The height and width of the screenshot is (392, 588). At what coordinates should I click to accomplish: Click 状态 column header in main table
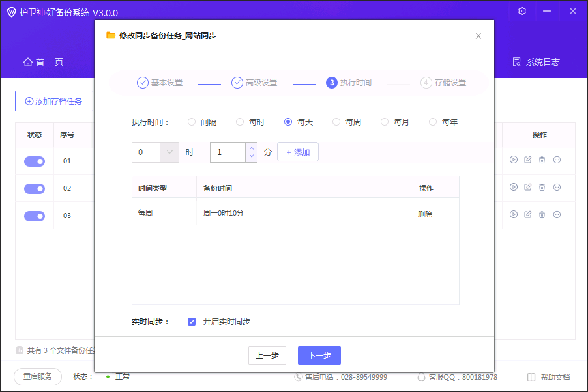35,135
